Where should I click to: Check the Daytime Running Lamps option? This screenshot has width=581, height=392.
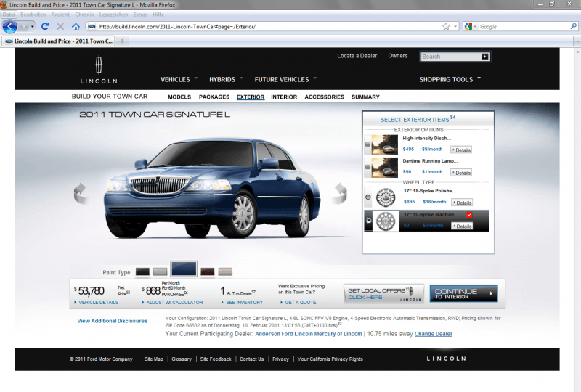coord(367,167)
